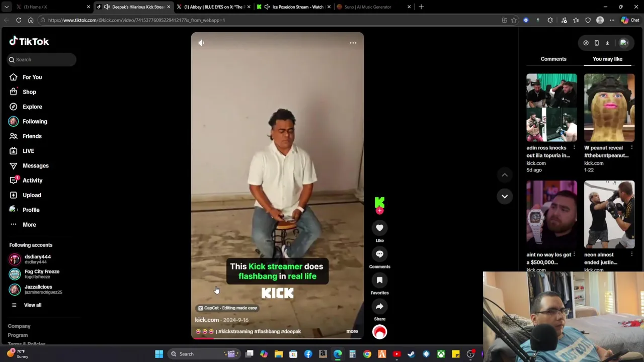This screenshot has width=644, height=362.
Task: Open options for W peanut reveal video
Action: click(x=632, y=148)
